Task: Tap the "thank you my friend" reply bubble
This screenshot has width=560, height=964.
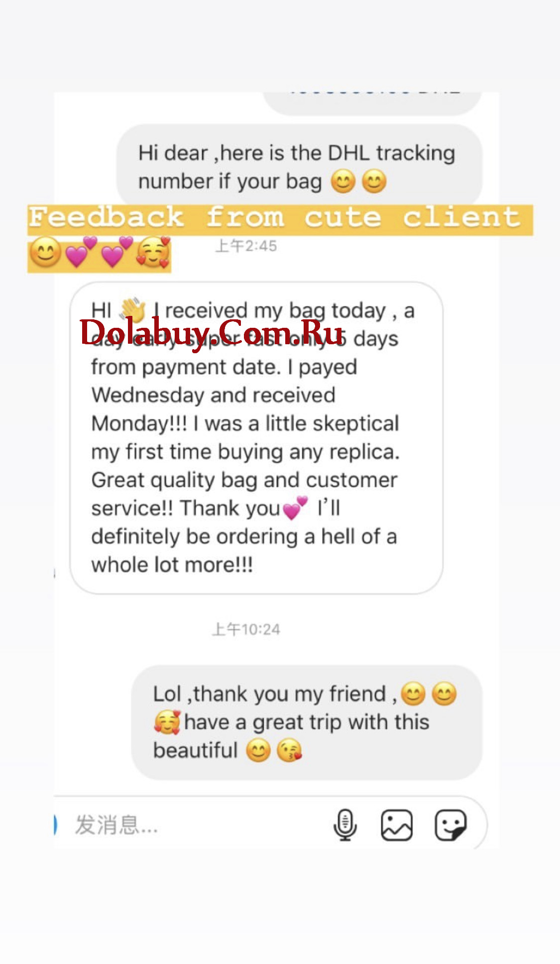Action: point(307,722)
